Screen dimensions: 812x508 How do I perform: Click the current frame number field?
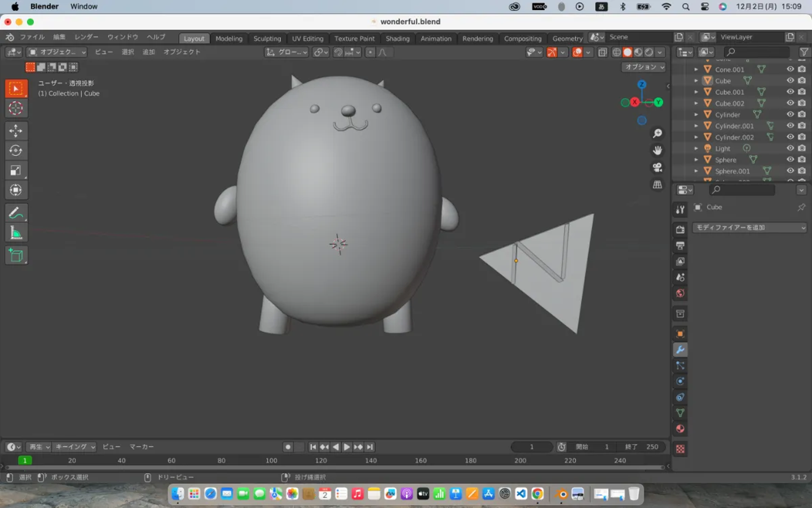click(531, 447)
